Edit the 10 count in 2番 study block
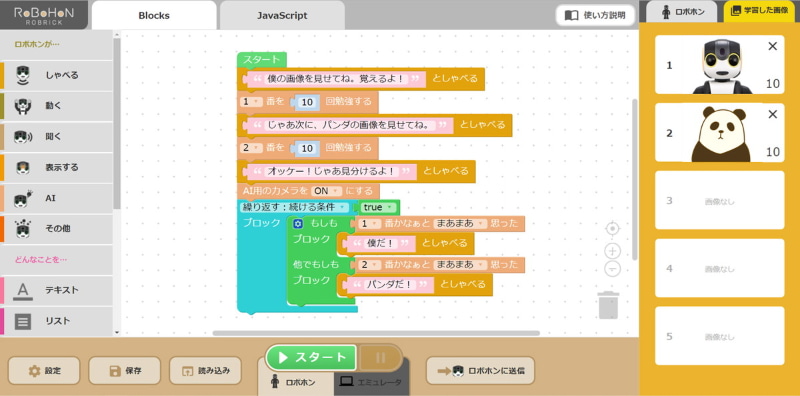This screenshot has height=396, width=800. (x=307, y=148)
